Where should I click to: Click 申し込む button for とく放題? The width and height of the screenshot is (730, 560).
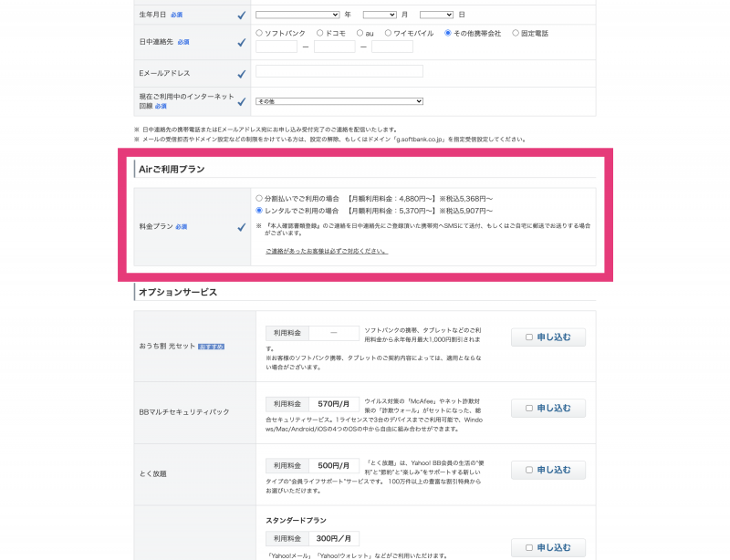coord(548,470)
